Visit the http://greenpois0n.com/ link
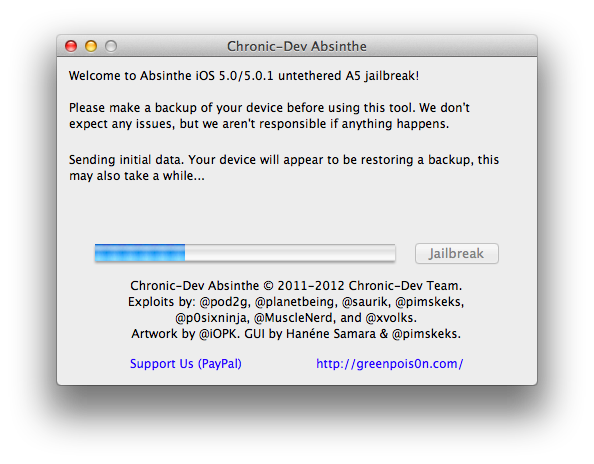 (389, 364)
